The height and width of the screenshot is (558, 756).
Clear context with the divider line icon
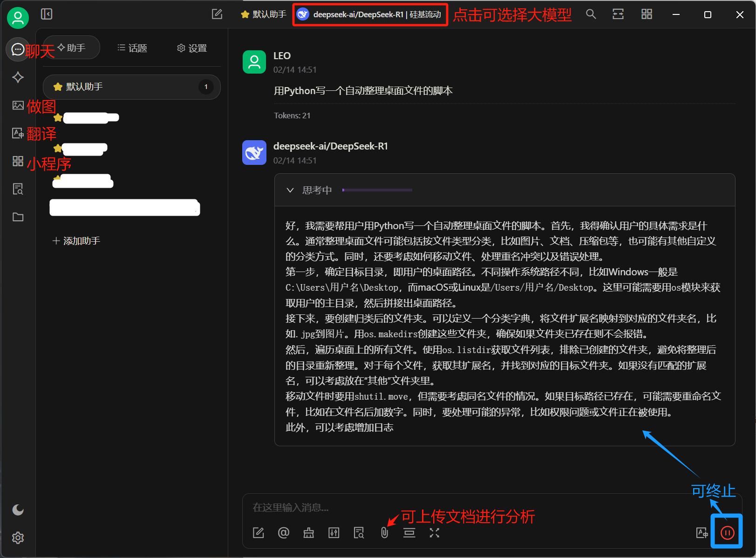click(409, 532)
